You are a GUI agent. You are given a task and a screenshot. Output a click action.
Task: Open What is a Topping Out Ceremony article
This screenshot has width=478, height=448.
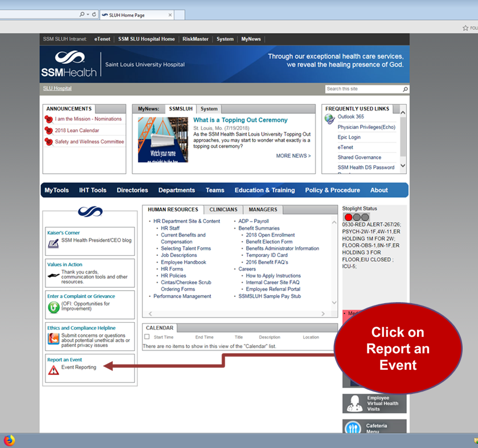click(240, 120)
